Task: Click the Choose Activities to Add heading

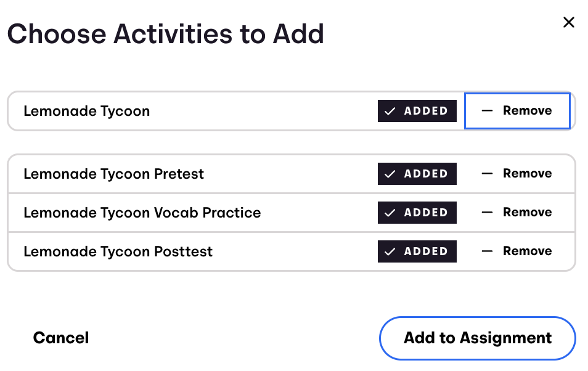Action: (165, 34)
